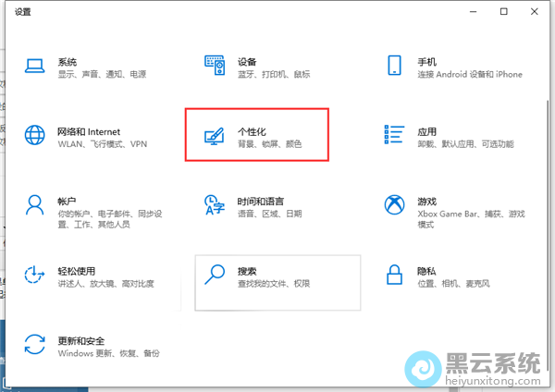This screenshot has width=555, height=392.
Task: Click the 更新和安全 refresh arrows icon
Action: (x=35, y=344)
